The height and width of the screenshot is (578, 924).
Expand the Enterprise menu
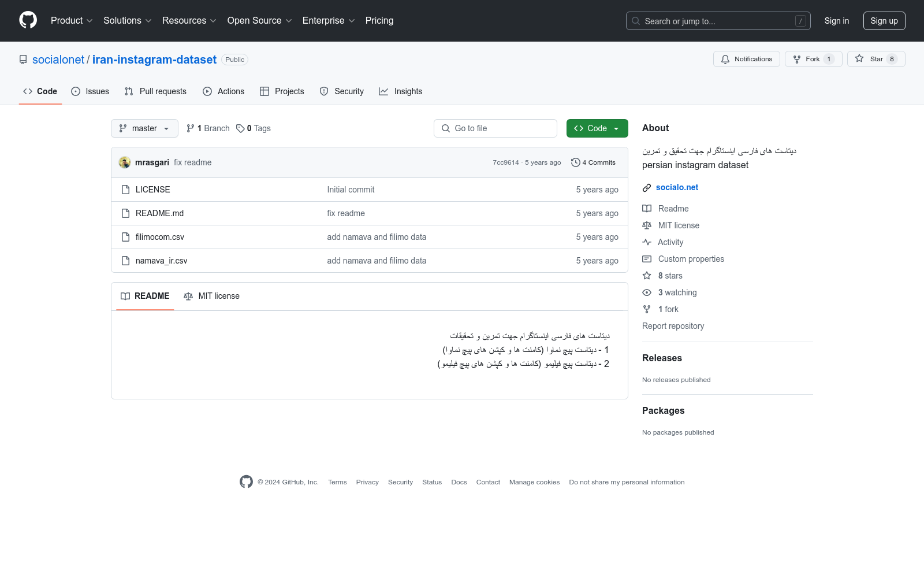point(329,20)
